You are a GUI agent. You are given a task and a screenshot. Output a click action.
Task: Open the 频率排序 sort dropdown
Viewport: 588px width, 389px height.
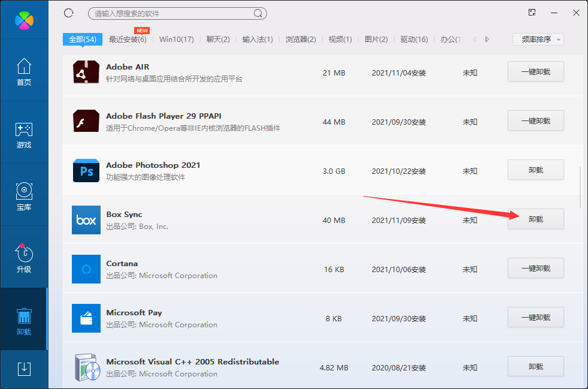538,40
